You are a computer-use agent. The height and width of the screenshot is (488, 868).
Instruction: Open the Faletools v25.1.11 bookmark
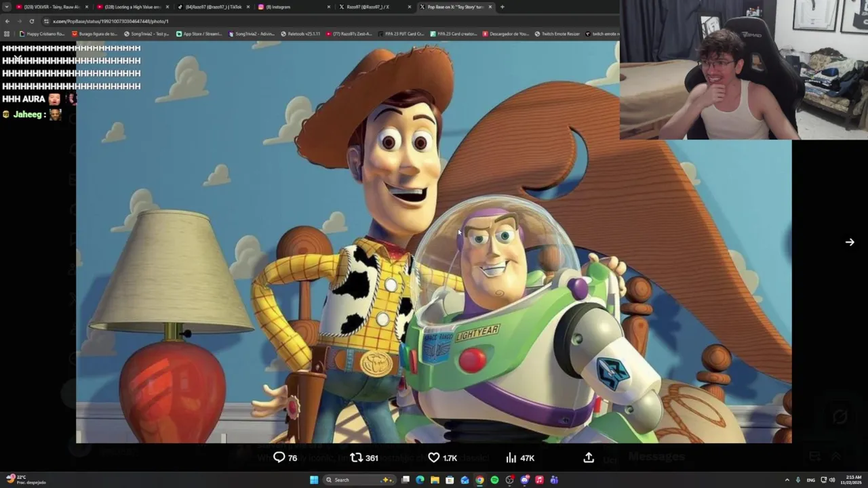coord(300,34)
